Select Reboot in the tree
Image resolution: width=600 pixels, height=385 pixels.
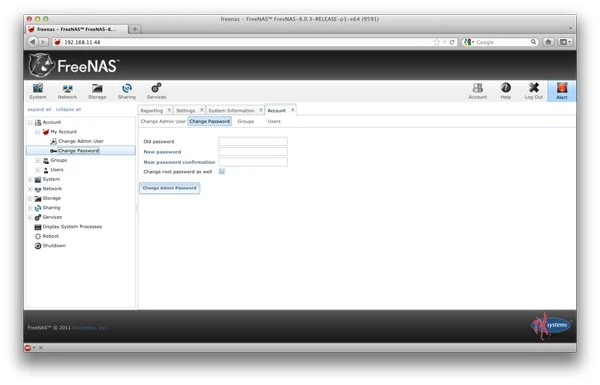[x=51, y=236]
